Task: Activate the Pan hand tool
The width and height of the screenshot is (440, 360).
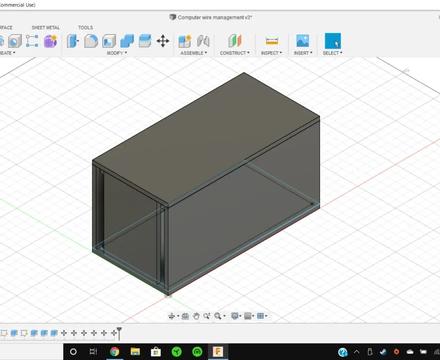Action: 196,316
